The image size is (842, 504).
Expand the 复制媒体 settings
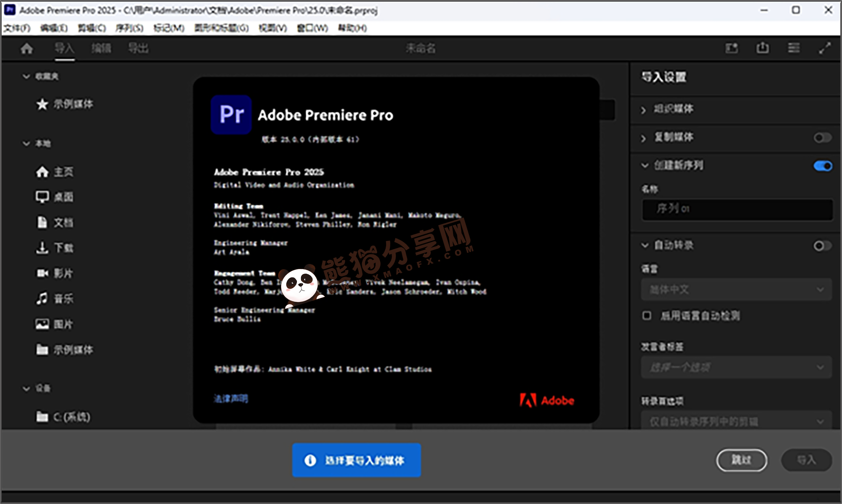tap(643, 138)
